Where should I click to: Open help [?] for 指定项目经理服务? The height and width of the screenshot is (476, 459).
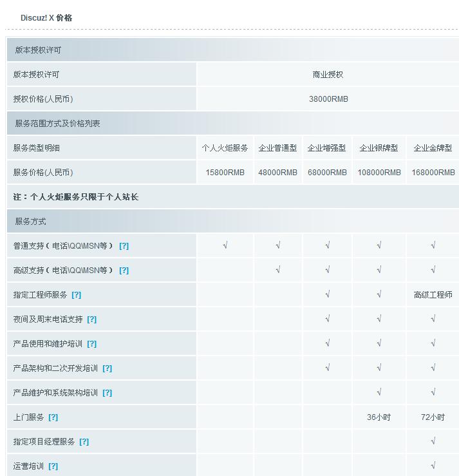pyautogui.click(x=84, y=442)
